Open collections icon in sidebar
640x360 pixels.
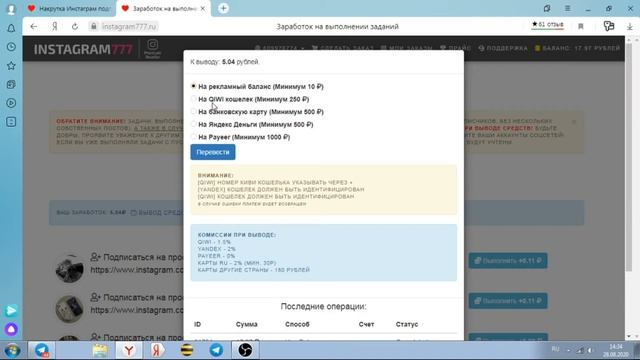pyautogui.click(x=11, y=84)
